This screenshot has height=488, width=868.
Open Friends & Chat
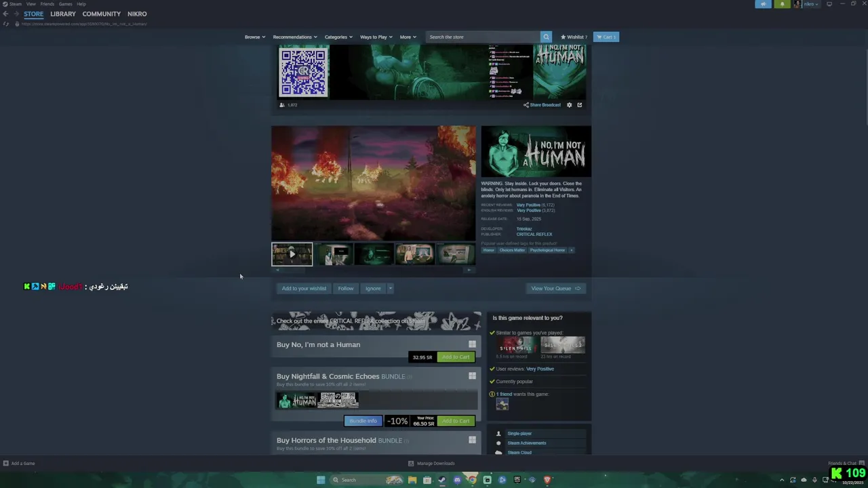pos(845,464)
